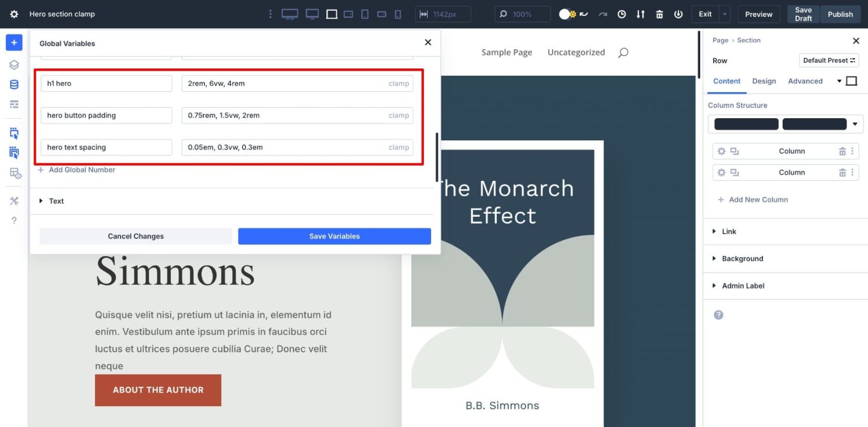868x427 pixels.
Task: Select the Advanced tab in Row settings
Action: point(805,81)
